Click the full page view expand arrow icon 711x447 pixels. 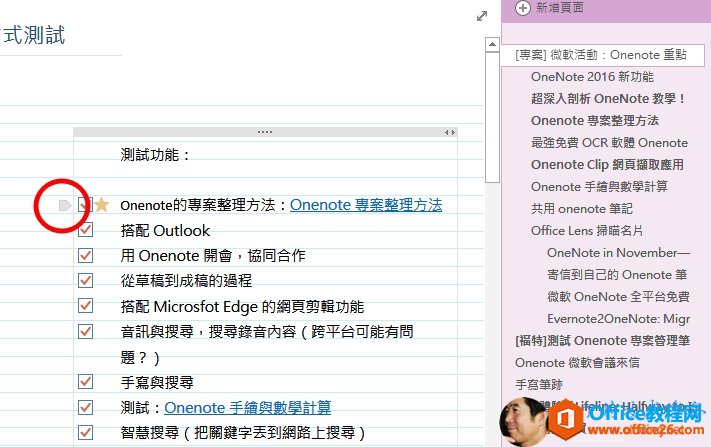[x=482, y=16]
